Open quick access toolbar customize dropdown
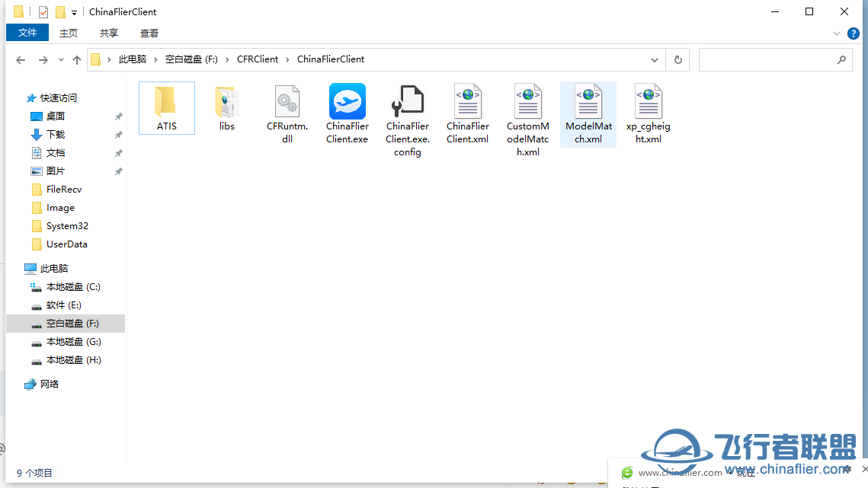 tap(74, 12)
